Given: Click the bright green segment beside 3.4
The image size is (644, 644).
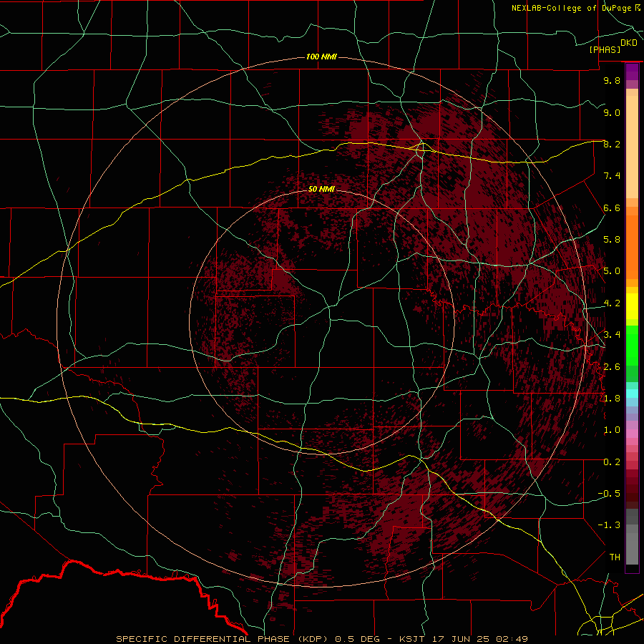Looking at the screenshot, I should coord(632,344).
